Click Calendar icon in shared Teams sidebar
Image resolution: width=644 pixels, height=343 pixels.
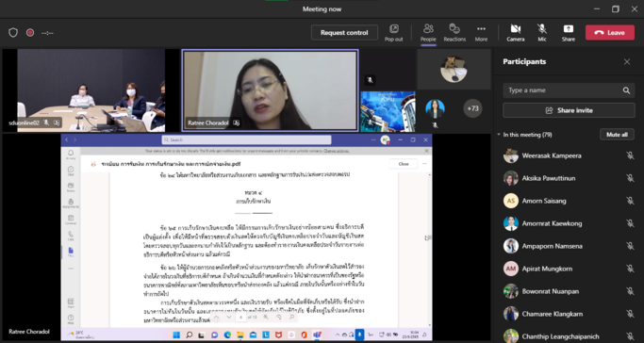71,220
